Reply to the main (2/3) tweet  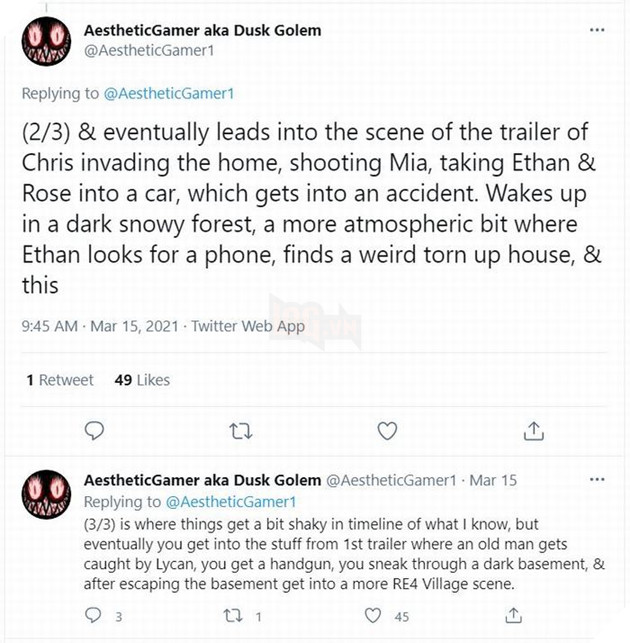point(95,431)
